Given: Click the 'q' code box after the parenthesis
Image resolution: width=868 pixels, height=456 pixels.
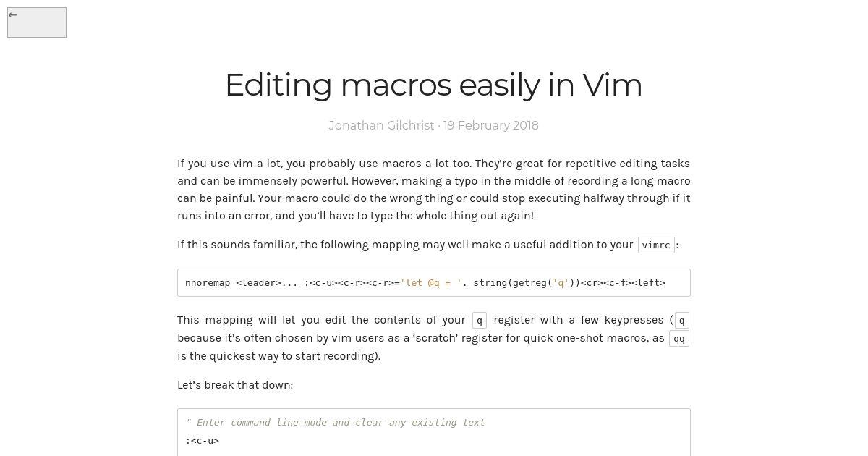Looking at the screenshot, I should tap(681, 320).
